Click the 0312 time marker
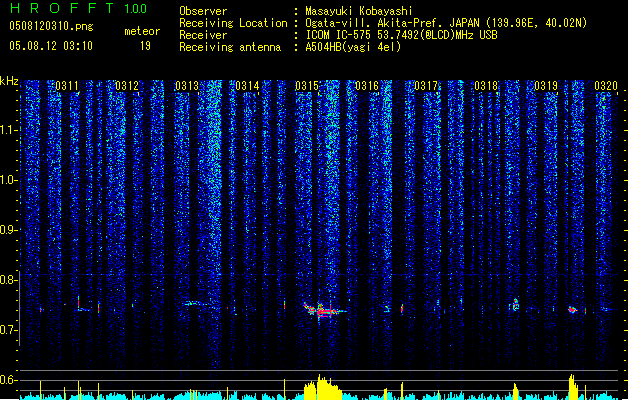629x400 pixels. (127, 86)
